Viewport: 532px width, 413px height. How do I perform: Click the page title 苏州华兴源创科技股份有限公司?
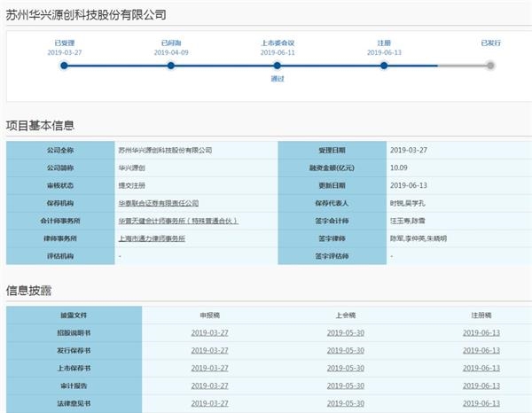(x=86, y=14)
